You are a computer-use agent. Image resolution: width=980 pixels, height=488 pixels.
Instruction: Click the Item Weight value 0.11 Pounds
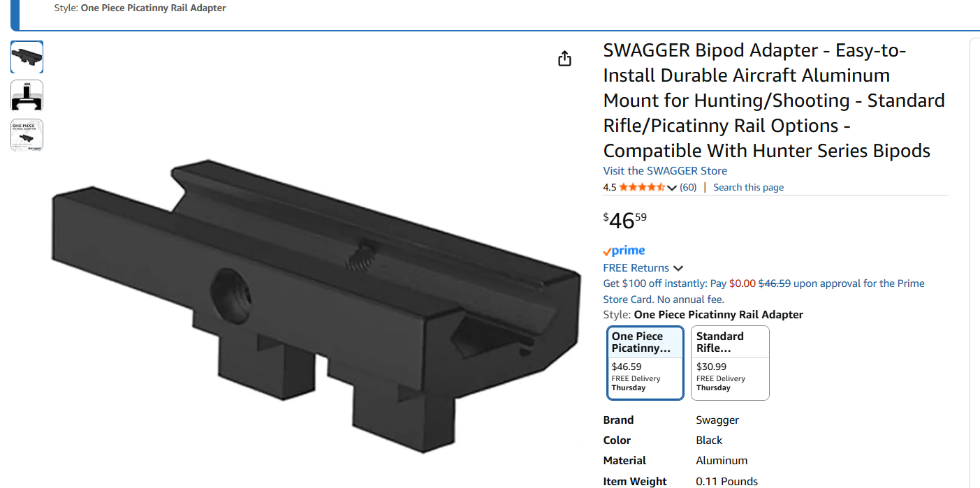726,482
